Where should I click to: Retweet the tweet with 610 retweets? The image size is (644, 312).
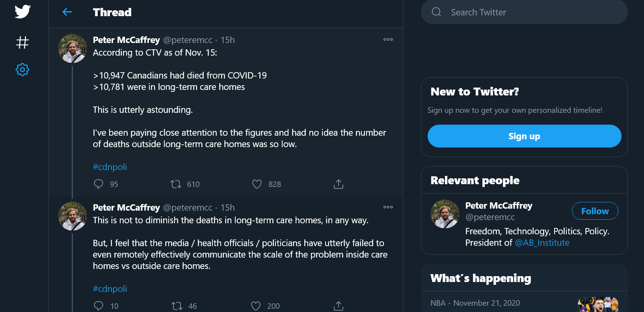[176, 184]
